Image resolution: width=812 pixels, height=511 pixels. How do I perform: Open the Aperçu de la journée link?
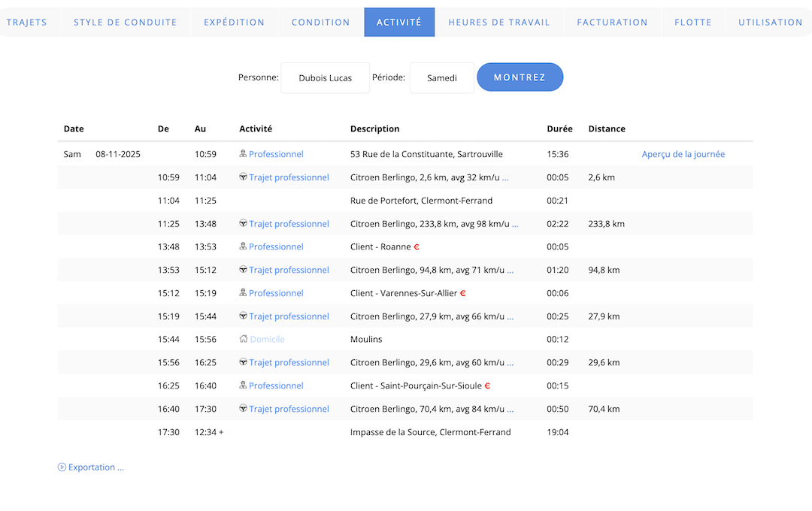[x=683, y=154]
